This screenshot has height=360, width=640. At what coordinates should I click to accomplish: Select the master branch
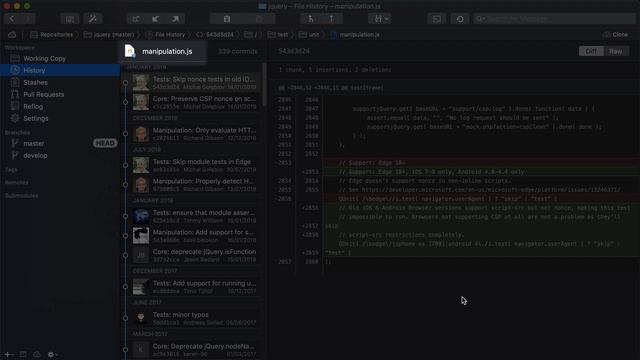[33, 143]
